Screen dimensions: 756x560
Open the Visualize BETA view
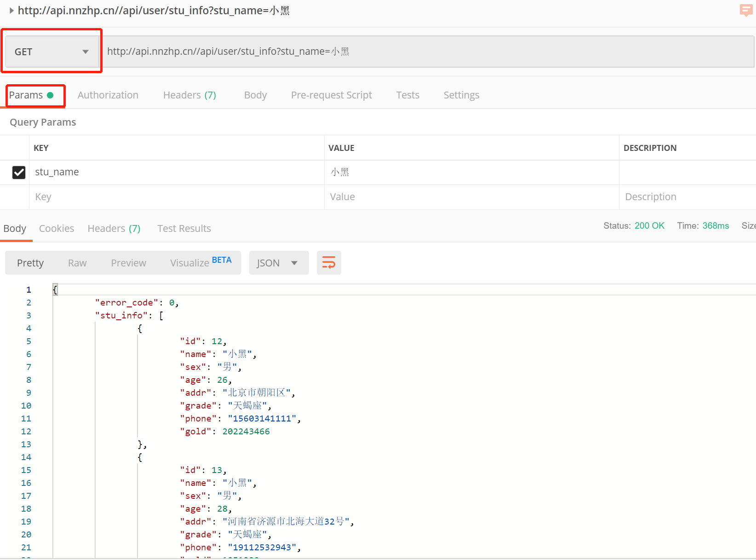(200, 263)
